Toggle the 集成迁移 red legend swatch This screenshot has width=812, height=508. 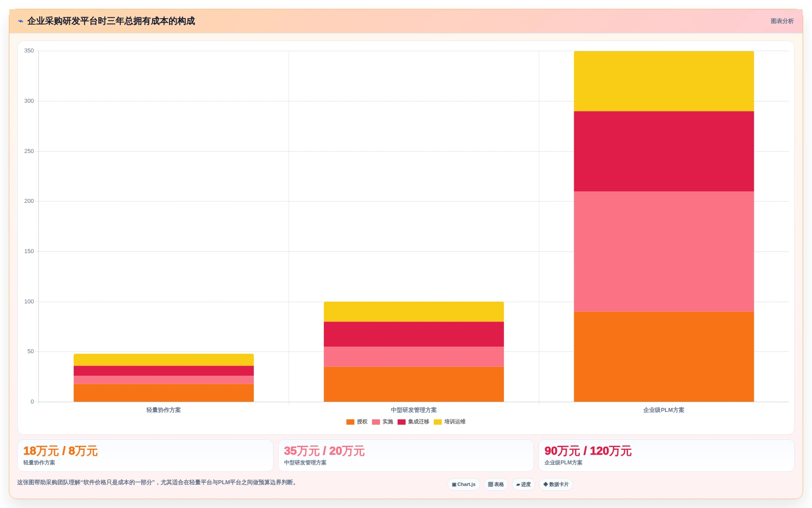pos(402,422)
